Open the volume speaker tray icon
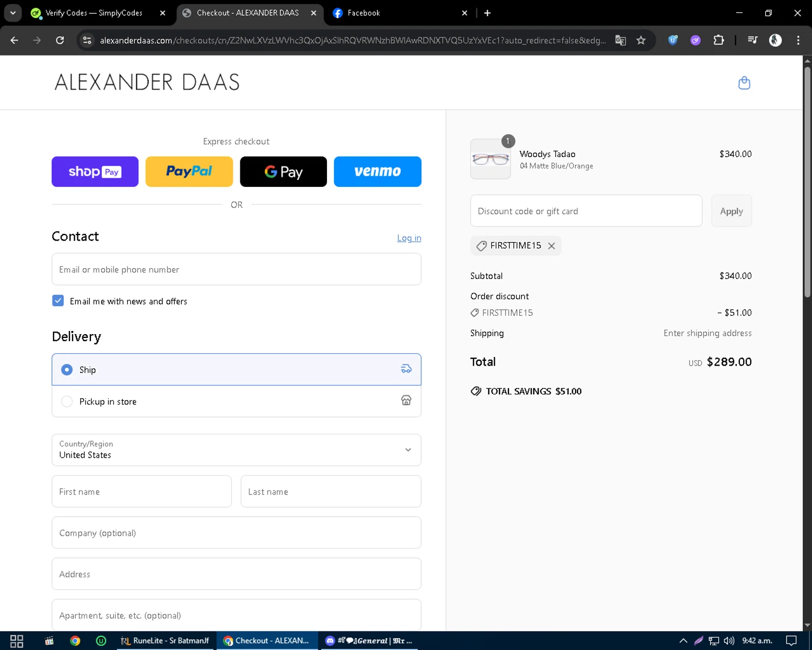The height and width of the screenshot is (650, 812). click(729, 641)
